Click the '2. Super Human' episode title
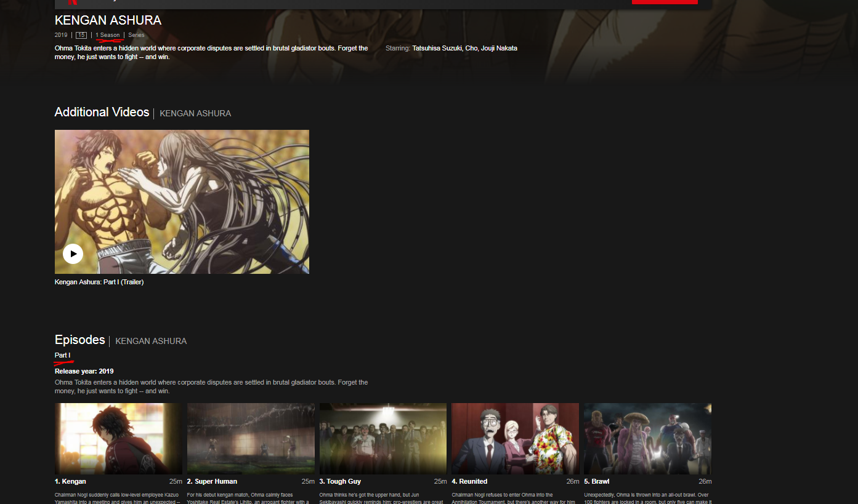 tap(212, 481)
